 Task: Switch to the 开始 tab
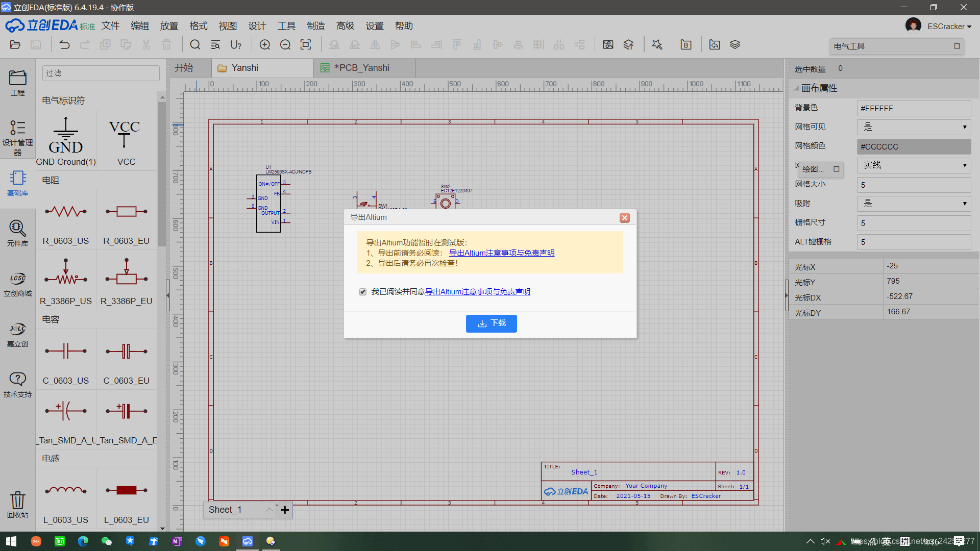click(x=184, y=68)
